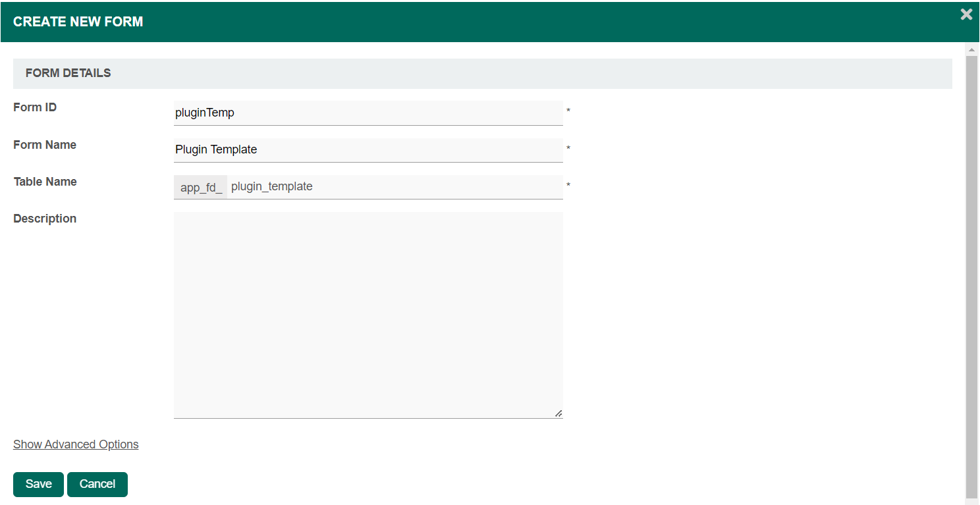Screen dimensions: 980x505
Task: Click into the Description text area
Action: click(x=368, y=315)
